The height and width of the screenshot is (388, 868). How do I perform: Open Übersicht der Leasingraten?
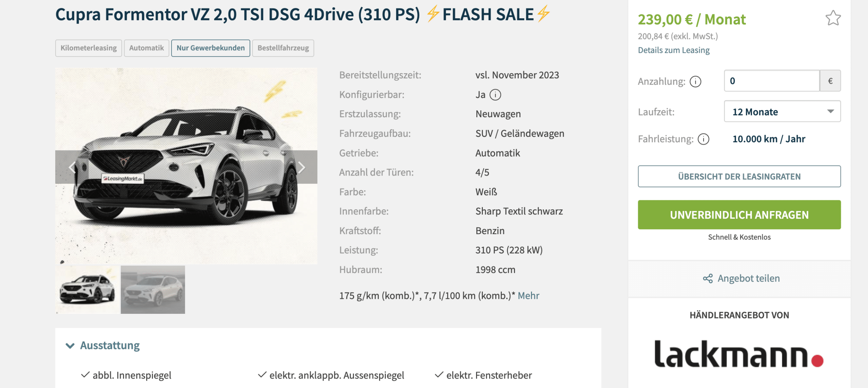click(739, 177)
